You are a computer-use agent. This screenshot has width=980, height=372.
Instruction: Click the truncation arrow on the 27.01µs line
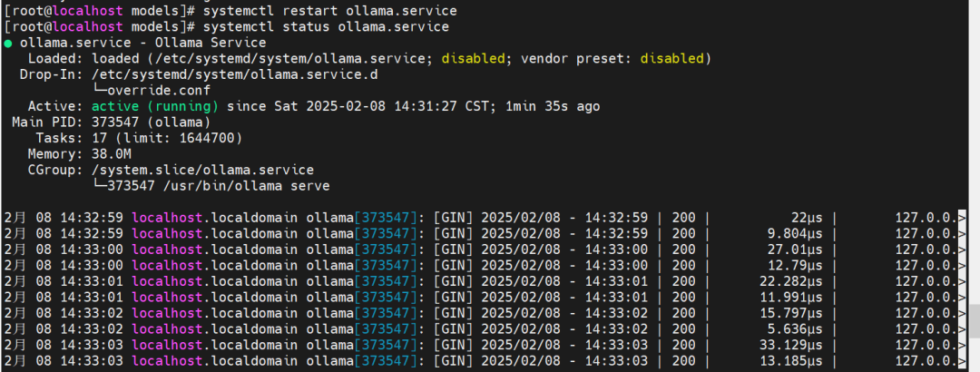[961, 250]
